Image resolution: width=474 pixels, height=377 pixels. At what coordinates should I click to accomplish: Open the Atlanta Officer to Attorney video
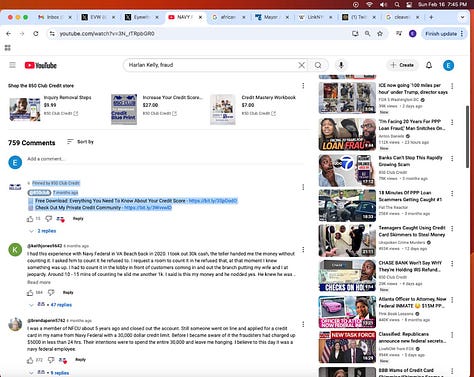coord(347,312)
